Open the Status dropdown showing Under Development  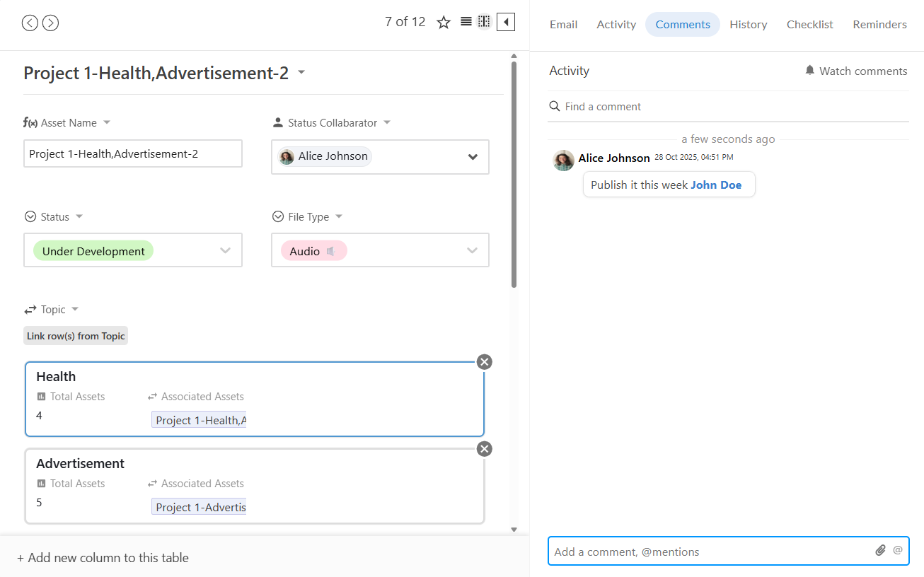tap(225, 251)
